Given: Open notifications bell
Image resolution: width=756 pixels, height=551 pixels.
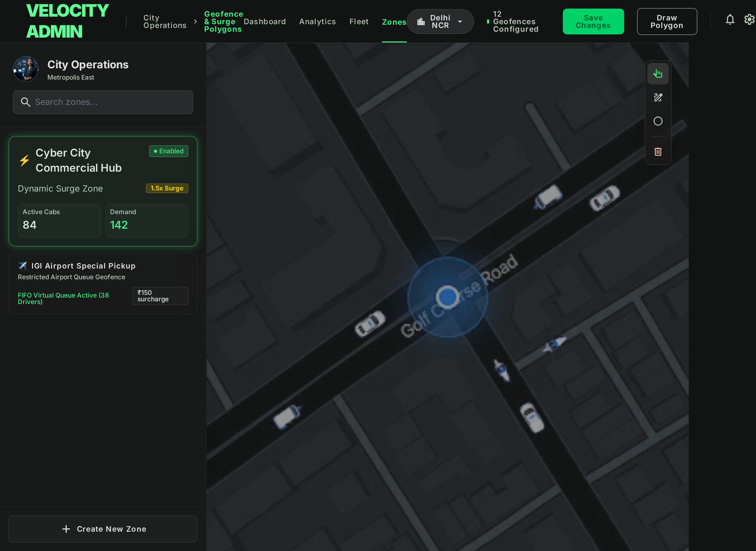Looking at the screenshot, I should [730, 19].
